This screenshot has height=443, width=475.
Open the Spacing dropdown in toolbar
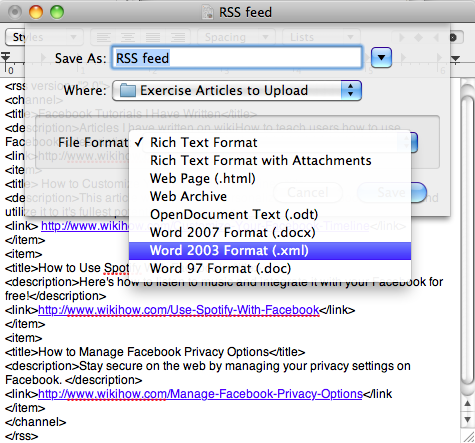pyautogui.click(x=236, y=37)
